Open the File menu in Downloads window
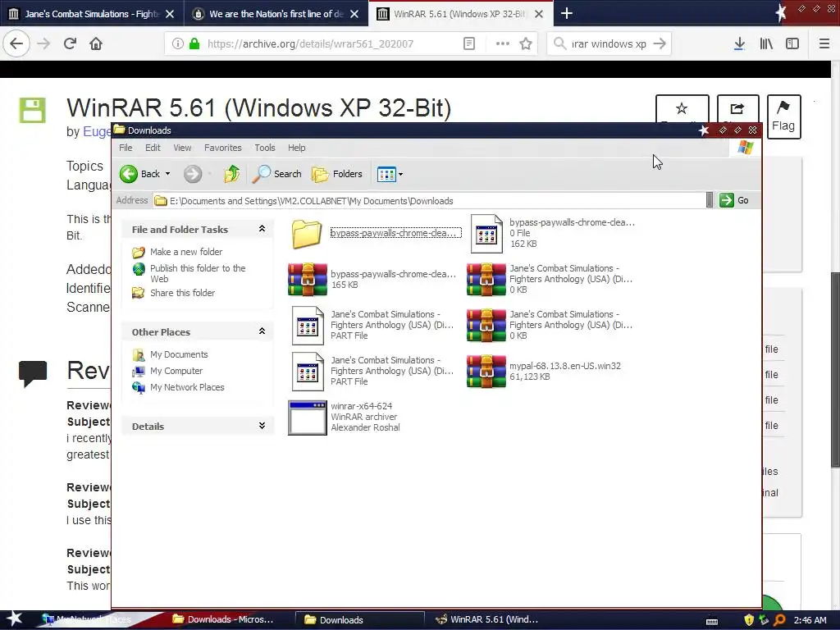 click(x=126, y=148)
